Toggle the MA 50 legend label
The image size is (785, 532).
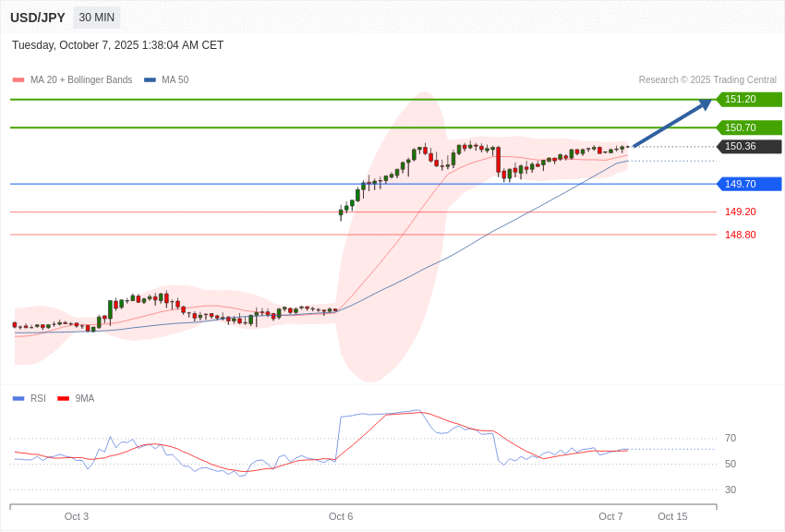175,80
